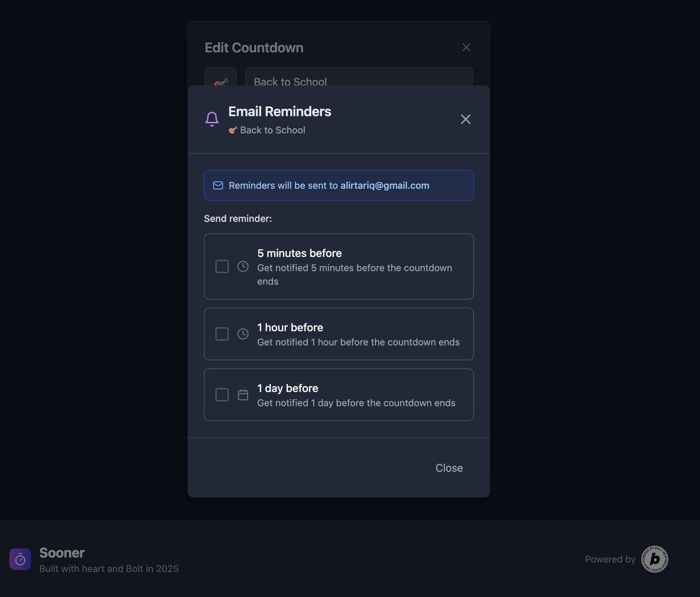Click the envelope icon in banner
Viewport: 700px width, 597px height.
[218, 185]
